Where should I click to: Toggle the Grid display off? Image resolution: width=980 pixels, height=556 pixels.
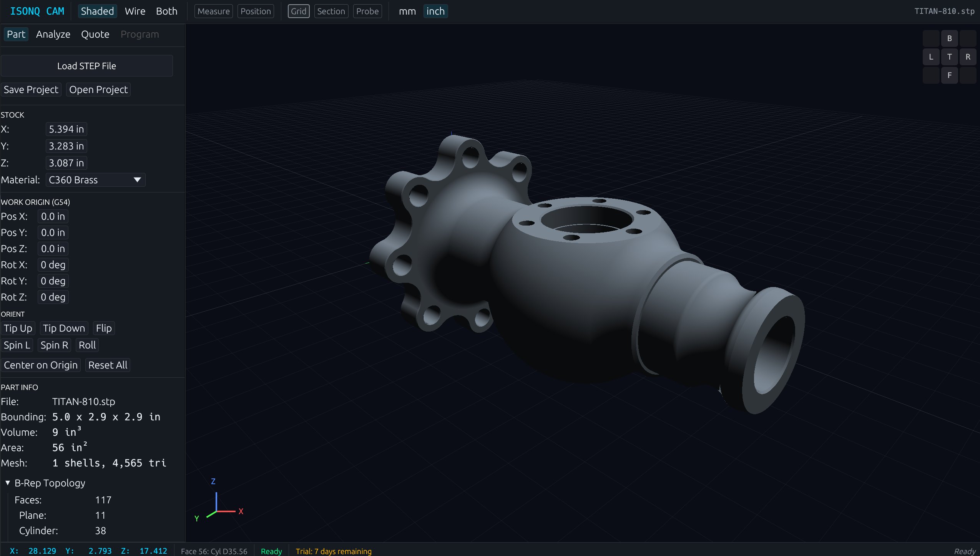(x=298, y=11)
